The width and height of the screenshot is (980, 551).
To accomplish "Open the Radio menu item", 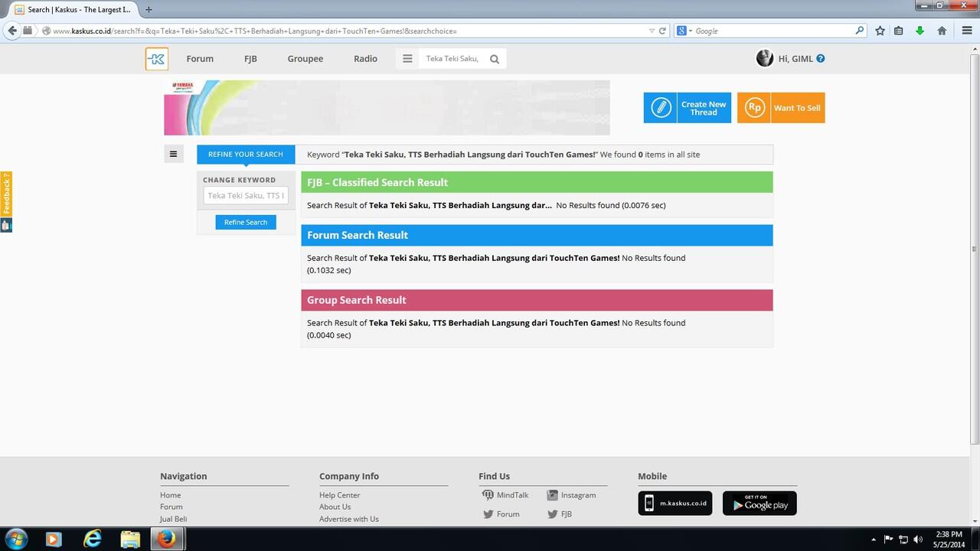I will click(365, 59).
